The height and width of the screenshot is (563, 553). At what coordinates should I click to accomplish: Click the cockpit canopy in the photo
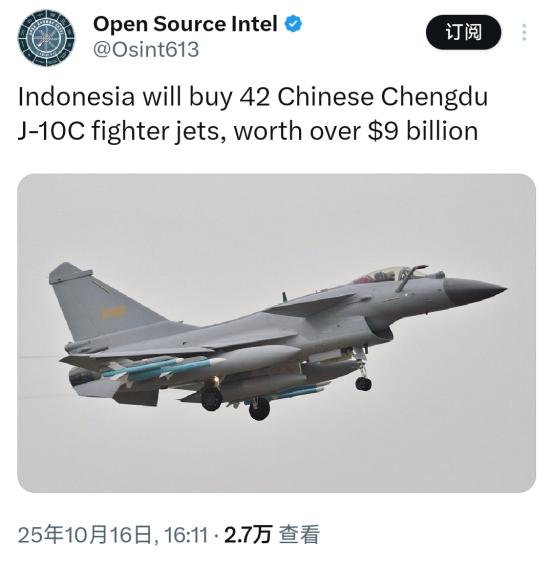[x=390, y=274]
